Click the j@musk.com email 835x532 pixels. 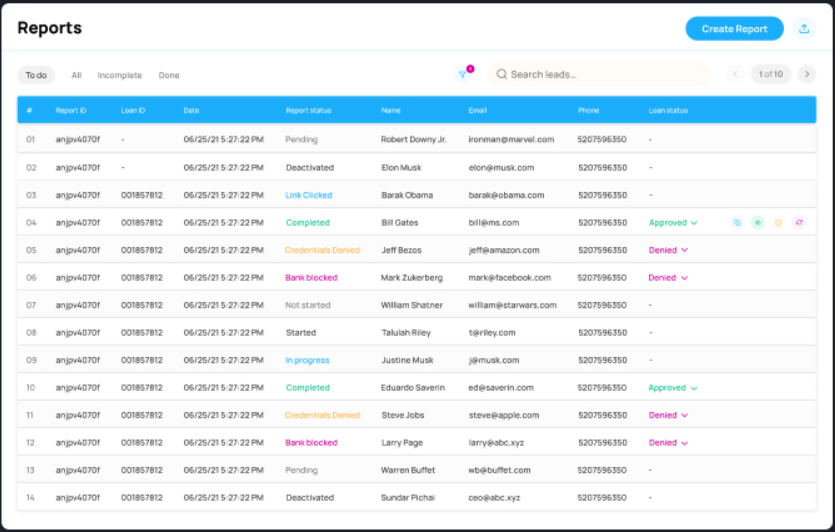pyautogui.click(x=494, y=361)
